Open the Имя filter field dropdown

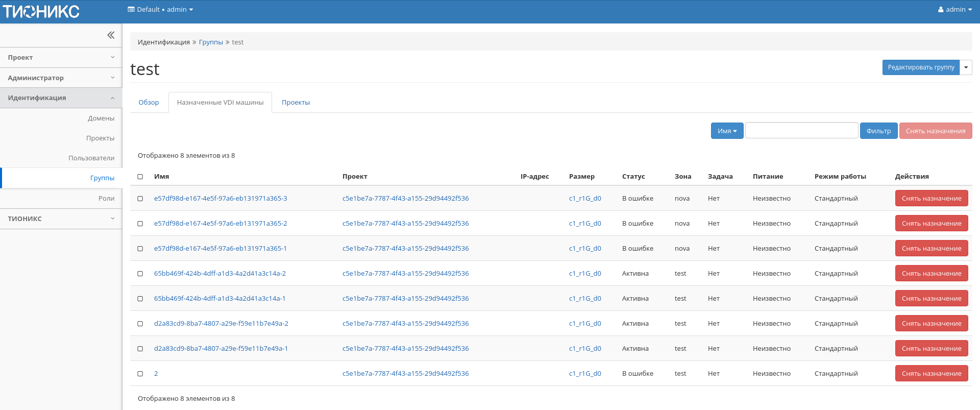[x=727, y=131]
